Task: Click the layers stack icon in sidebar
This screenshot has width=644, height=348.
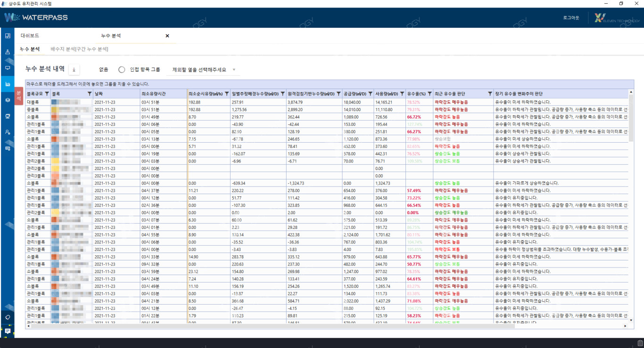Action: [8, 100]
